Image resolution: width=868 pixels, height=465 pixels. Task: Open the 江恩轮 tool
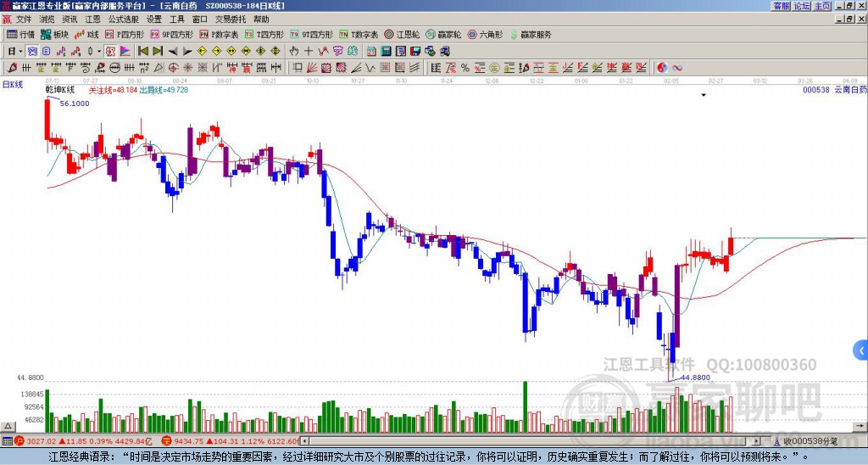[x=403, y=34]
